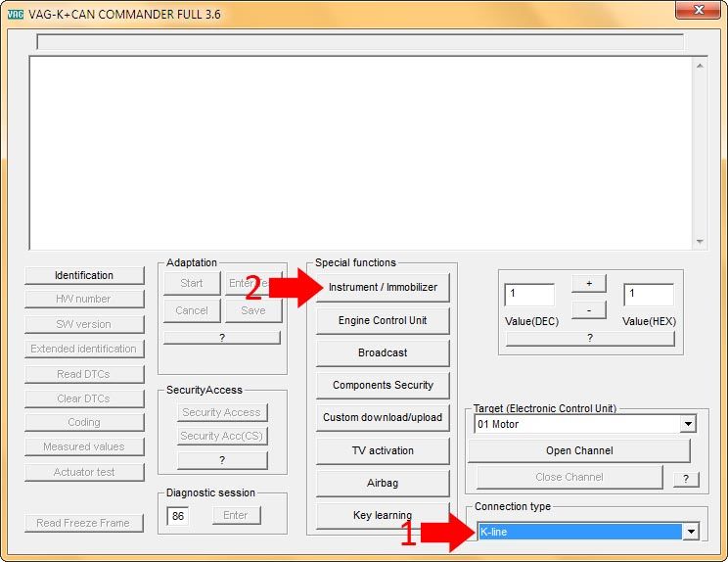Click the question mark below value fields
The width and height of the screenshot is (728, 562).
[590, 339]
